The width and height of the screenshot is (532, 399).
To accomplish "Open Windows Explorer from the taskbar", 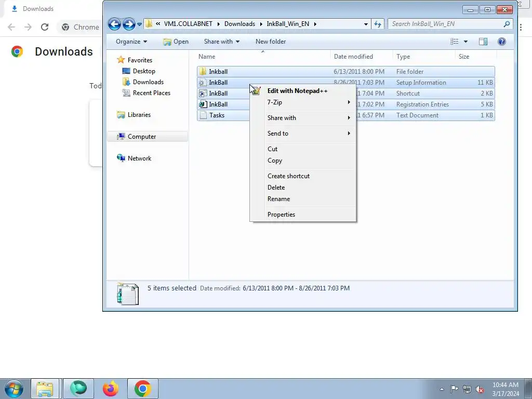I will click(x=45, y=389).
